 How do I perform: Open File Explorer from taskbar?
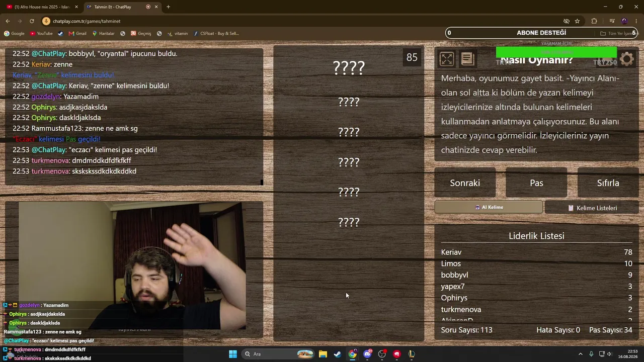click(x=323, y=354)
